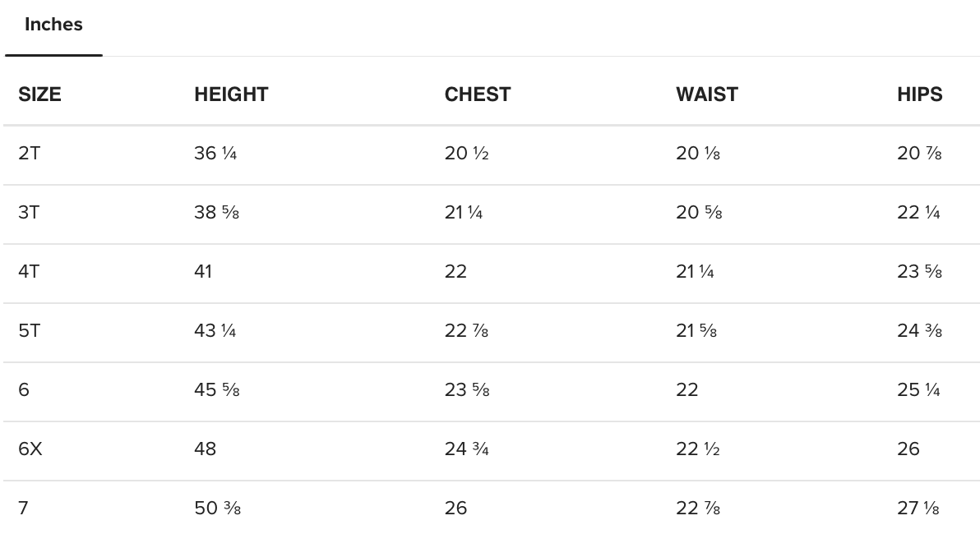Switch to the Inches tab
Screen dimensions: 980x534
[x=53, y=25]
